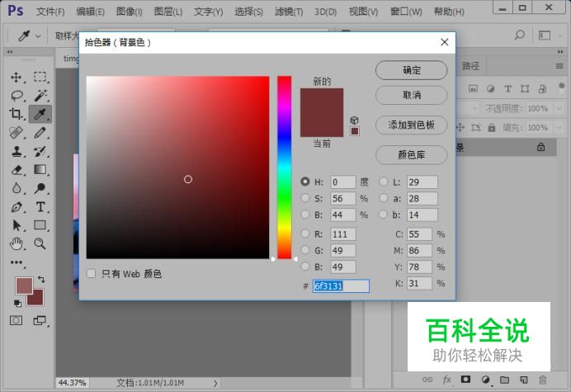Open the extra tools ellipsis menu
Screen dimensions: 571x392
coord(16,262)
